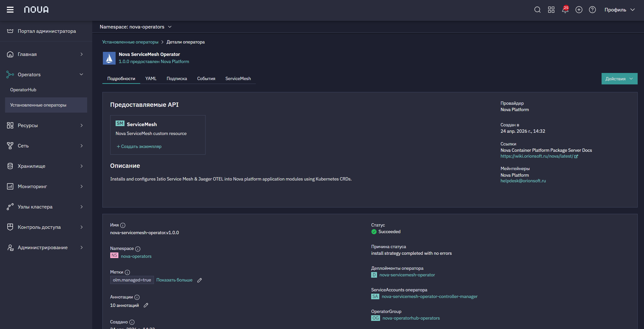Click helpdesk@orionsoft.ru email link

click(x=523, y=181)
